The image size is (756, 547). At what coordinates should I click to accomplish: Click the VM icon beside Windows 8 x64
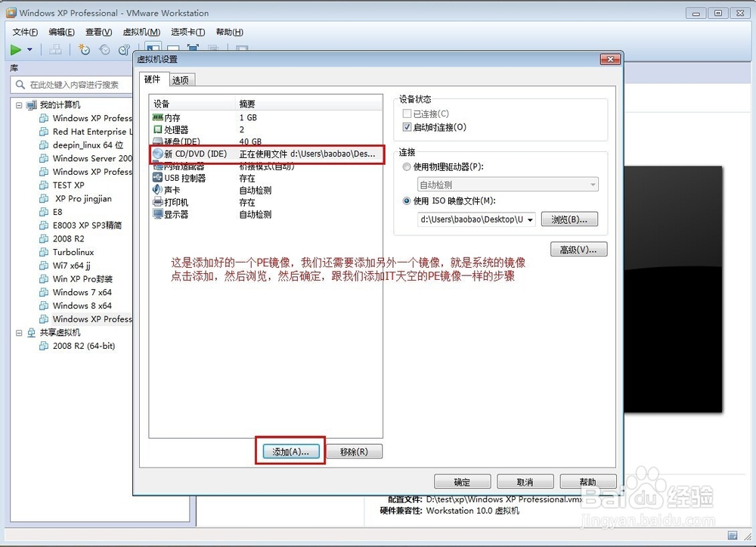pos(44,306)
